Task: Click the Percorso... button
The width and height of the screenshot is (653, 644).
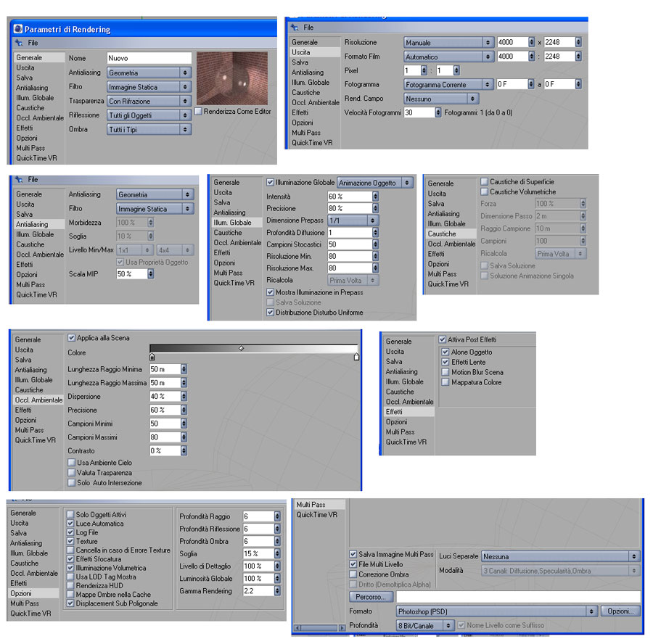Action: (371, 597)
